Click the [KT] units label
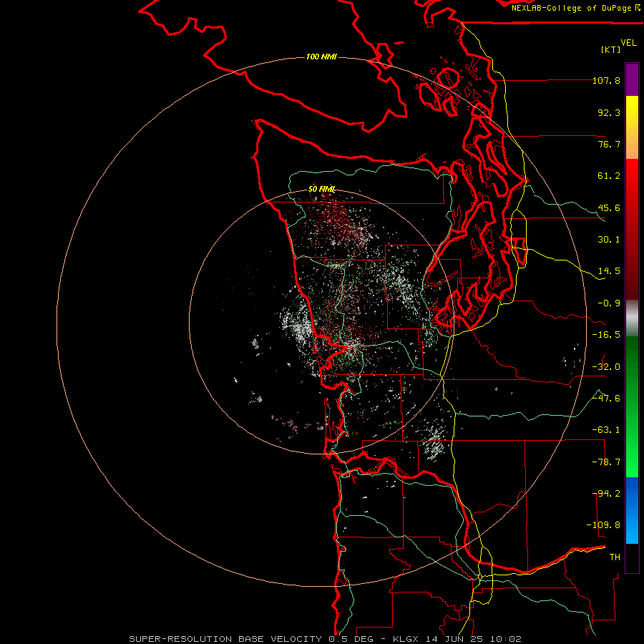 611,49
